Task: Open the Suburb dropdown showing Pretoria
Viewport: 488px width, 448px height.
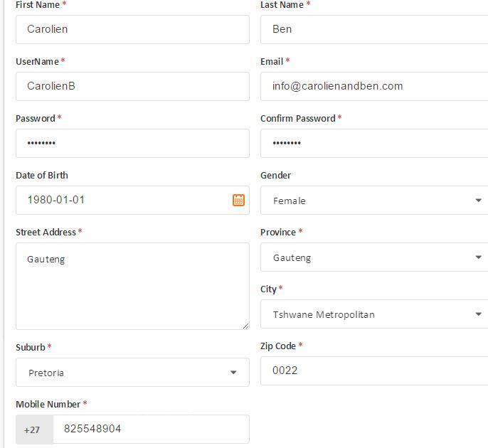Action: 233,373
